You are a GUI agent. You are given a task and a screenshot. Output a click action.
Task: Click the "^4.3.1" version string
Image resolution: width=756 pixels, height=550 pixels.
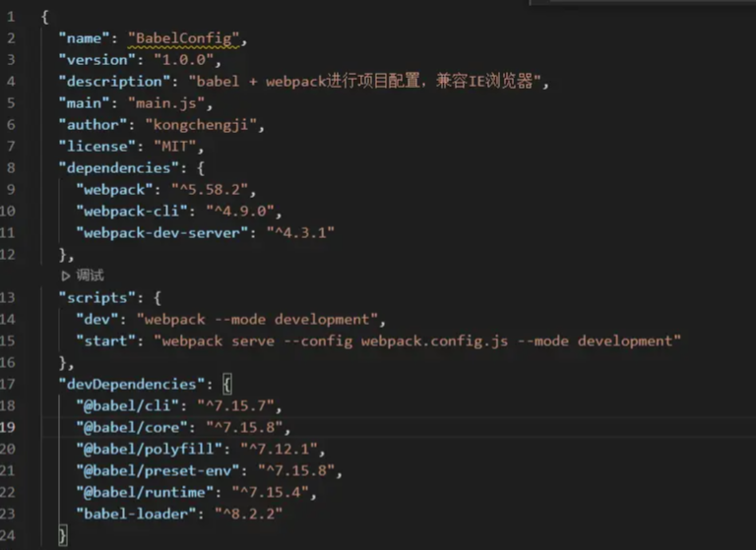[300, 233]
